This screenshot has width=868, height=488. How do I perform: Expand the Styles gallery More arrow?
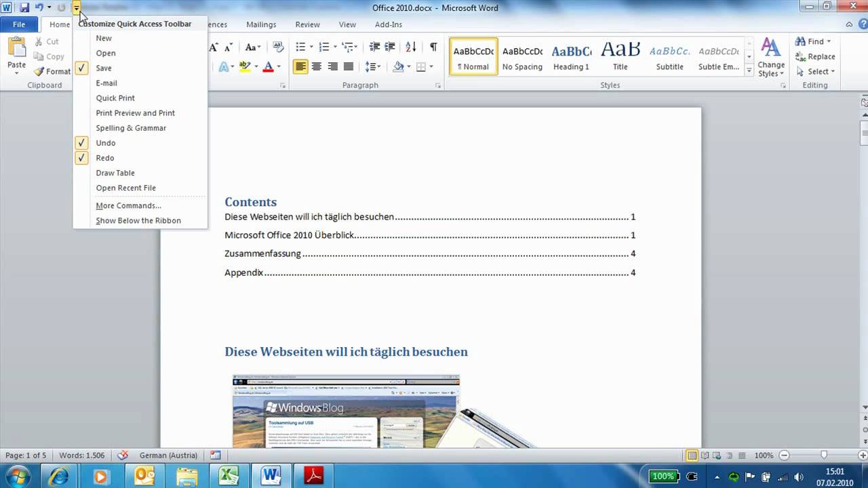tap(749, 71)
